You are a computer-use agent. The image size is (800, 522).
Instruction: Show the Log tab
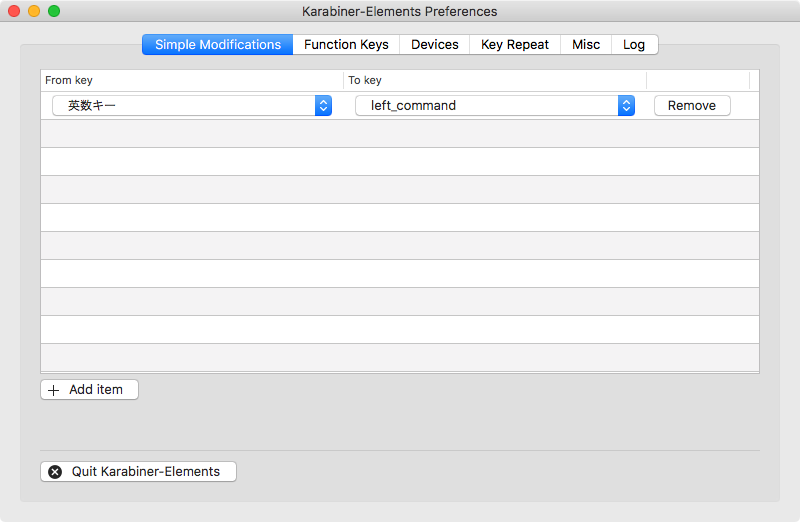634,45
